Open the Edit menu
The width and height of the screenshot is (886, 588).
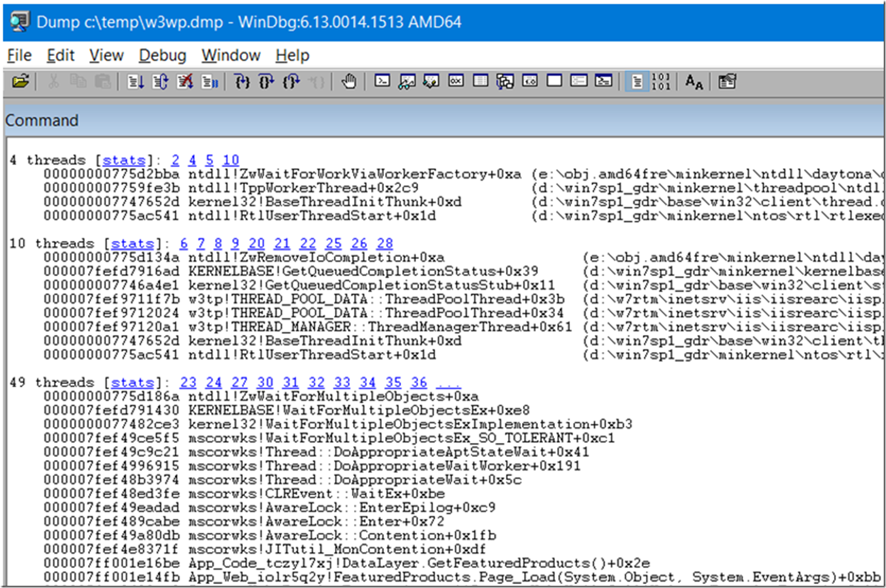[60, 55]
